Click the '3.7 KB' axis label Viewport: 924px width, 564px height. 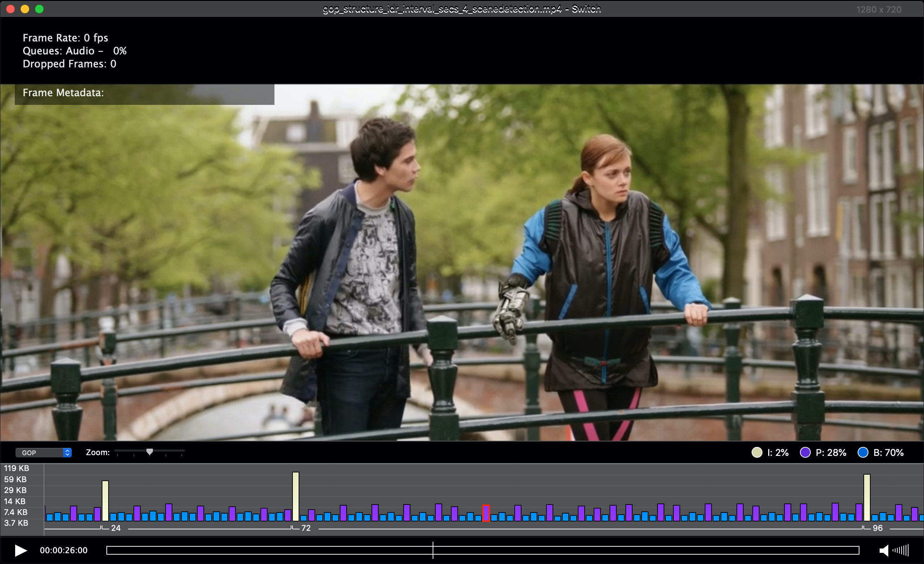(x=16, y=523)
